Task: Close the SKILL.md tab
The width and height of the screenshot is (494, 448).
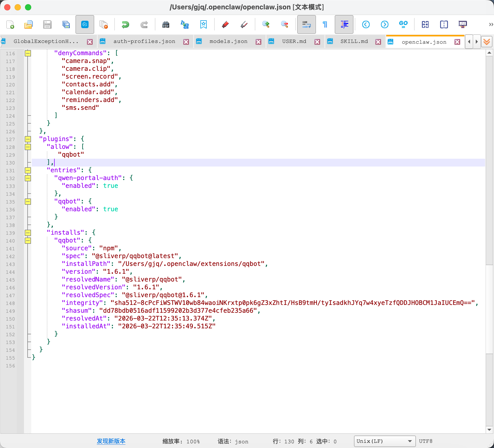Action: [378, 42]
